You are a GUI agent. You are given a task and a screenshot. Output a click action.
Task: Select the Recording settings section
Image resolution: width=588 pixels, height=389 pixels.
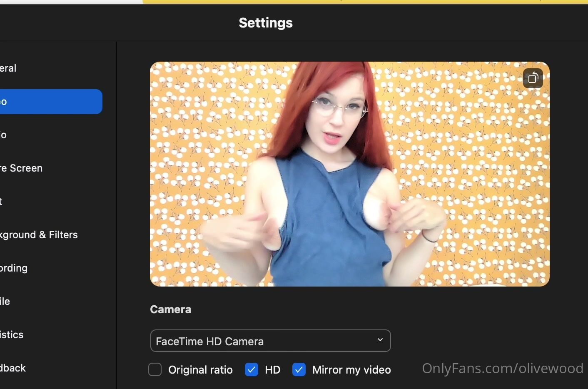[x=14, y=268]
